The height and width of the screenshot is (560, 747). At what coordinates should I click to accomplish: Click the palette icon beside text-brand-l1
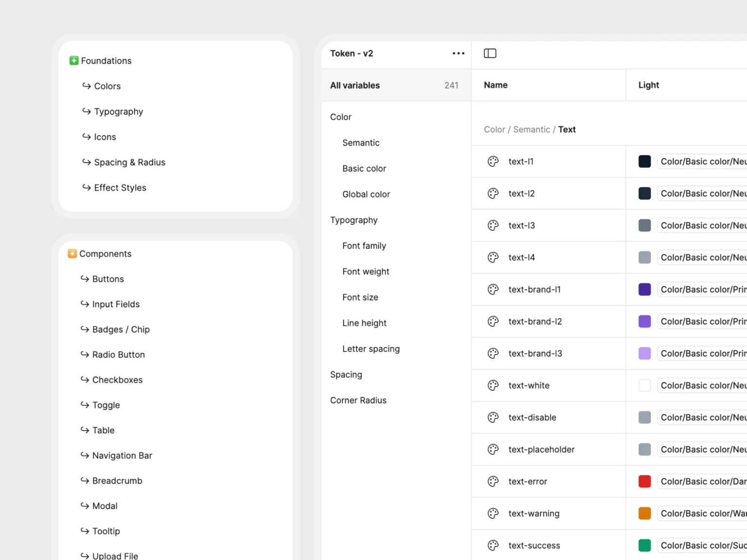(x=493, y=290)
